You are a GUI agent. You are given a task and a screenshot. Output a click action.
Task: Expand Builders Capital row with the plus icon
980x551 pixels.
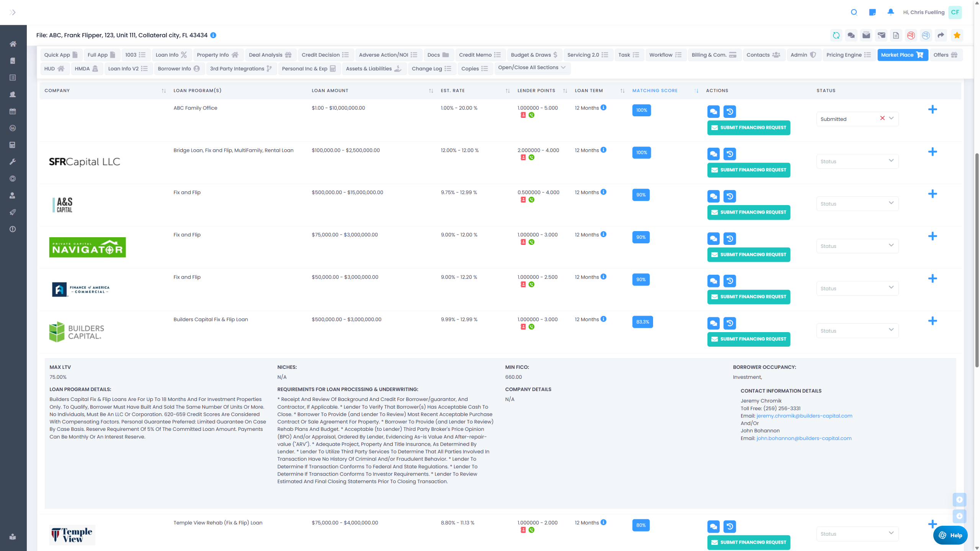click(x=932, y=321)
